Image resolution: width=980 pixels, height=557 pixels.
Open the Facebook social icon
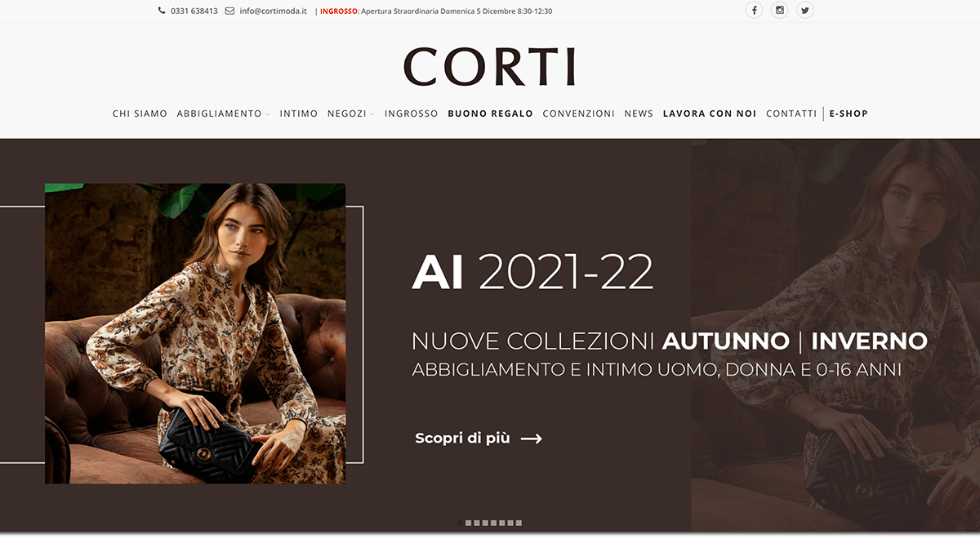coord(754,11)
